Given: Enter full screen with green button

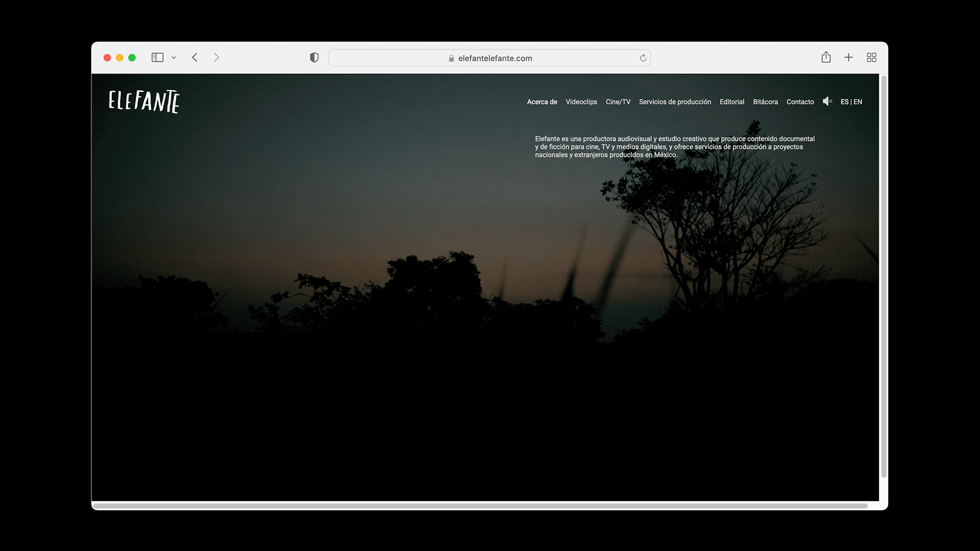Looking at the screenshot, I should pos(132,58).
